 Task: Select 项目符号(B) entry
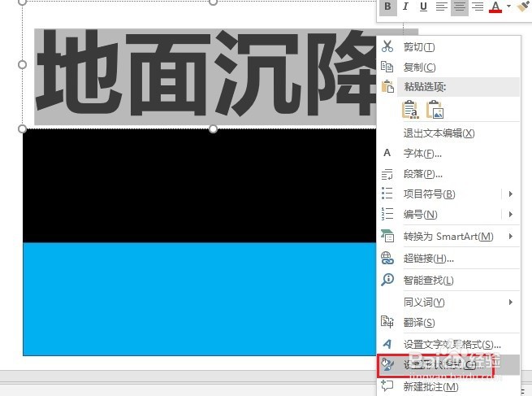pos(429,194)
